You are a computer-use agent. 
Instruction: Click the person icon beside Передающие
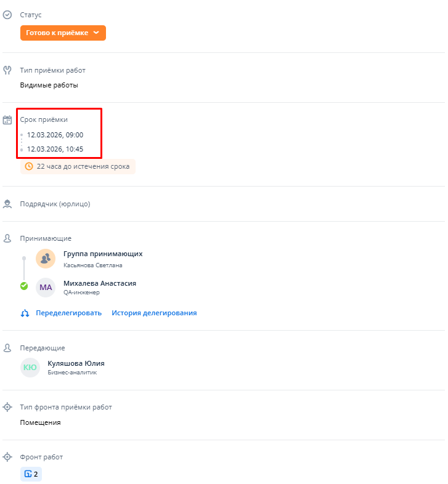[x=7, y=348]
